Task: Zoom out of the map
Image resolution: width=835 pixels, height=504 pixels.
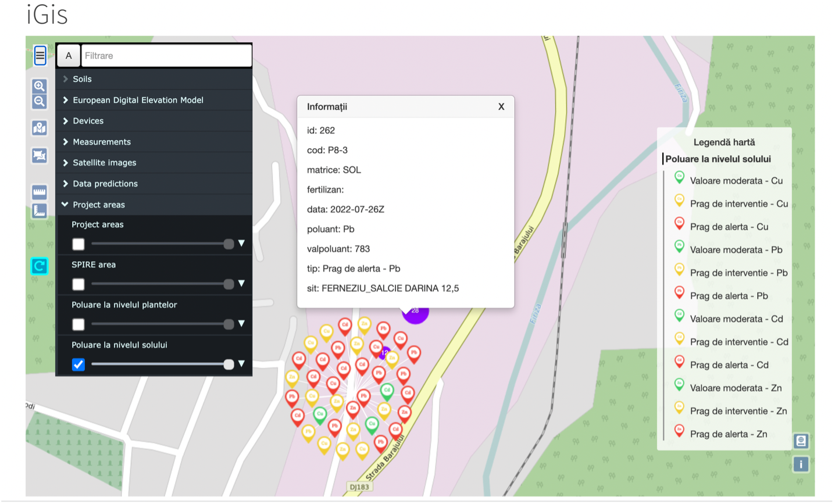Action: 39,102
